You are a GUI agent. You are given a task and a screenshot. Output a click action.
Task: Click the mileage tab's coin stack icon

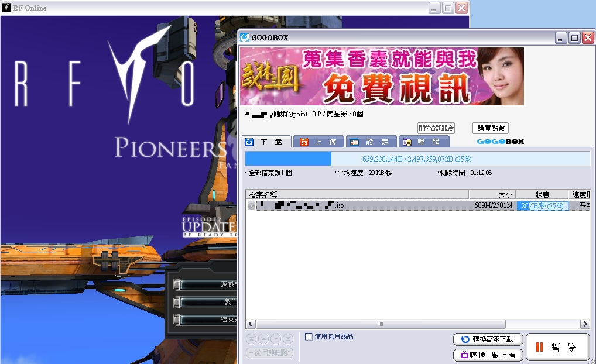coord(407,142)
